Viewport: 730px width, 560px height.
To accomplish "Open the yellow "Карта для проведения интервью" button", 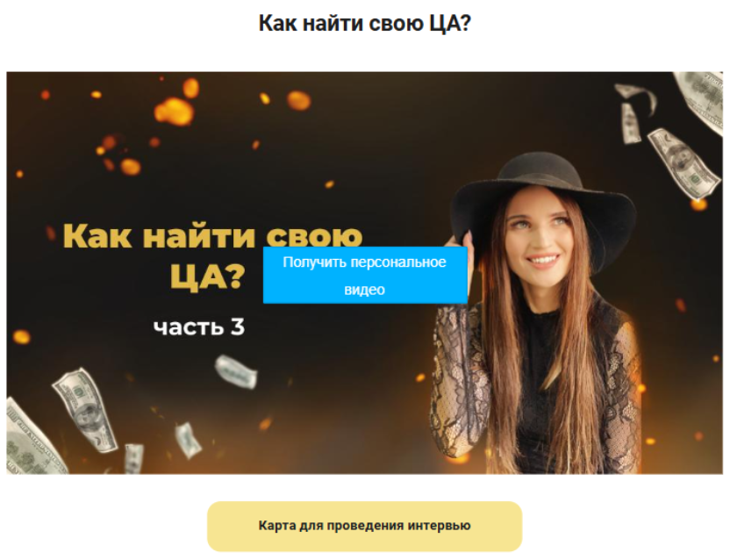I will click(364, 526).
